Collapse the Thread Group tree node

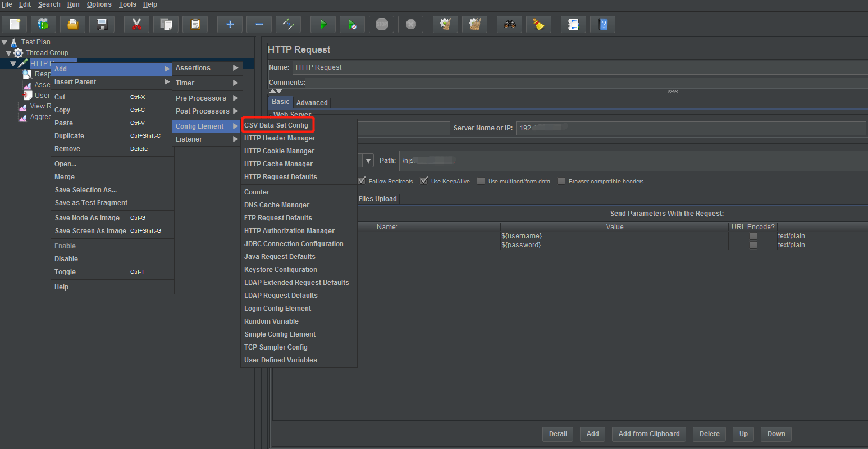pyautogui.click(x=8, y=53)
